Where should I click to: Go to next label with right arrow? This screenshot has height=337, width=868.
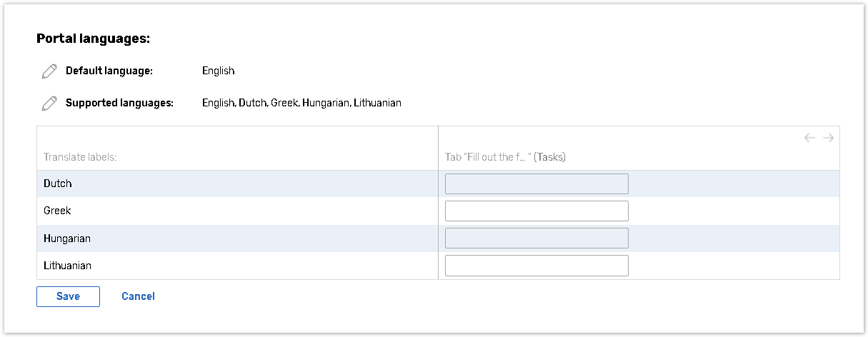[828, 138]
